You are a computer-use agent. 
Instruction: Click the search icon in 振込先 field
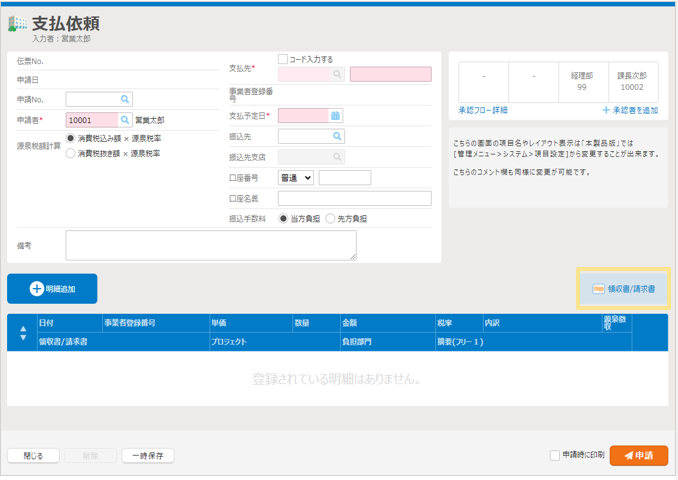point(337,136)
